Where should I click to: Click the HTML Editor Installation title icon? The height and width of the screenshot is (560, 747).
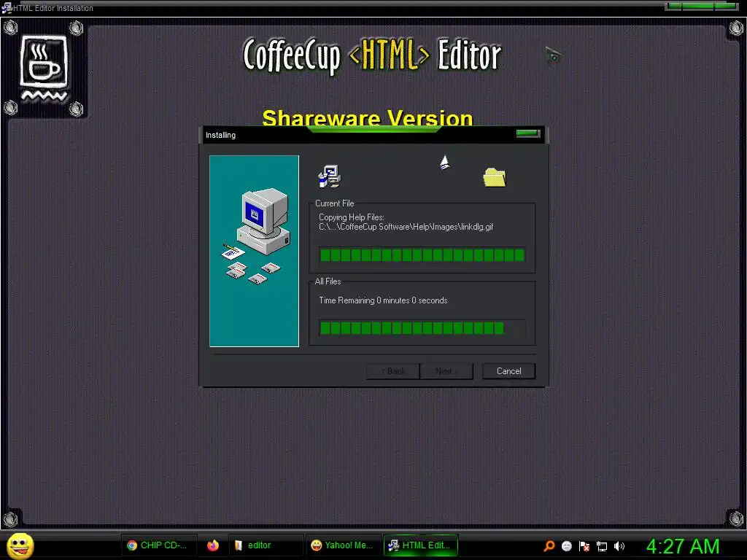pyautogui.click(x=7, y=8)
